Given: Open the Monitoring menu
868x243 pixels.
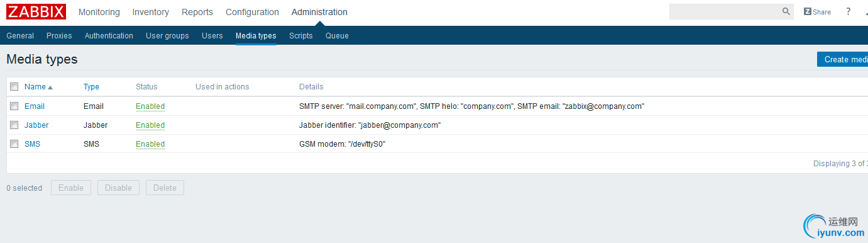Looking at the screenshot, I should pyautogui.click(x=99, y=12).
